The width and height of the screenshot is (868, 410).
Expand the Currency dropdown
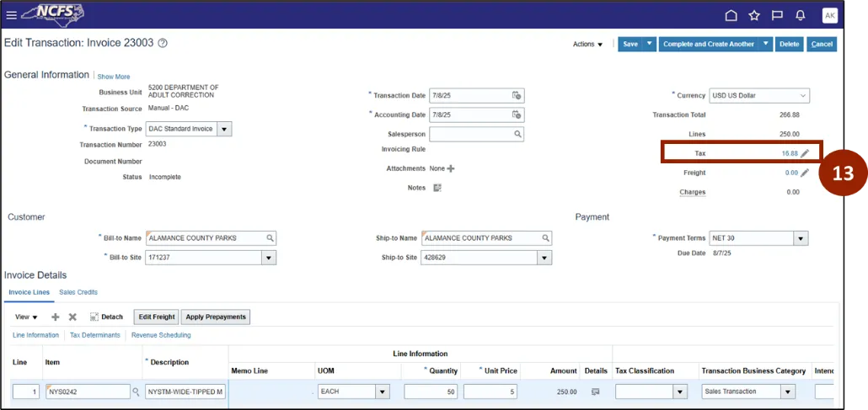point(802,95)
